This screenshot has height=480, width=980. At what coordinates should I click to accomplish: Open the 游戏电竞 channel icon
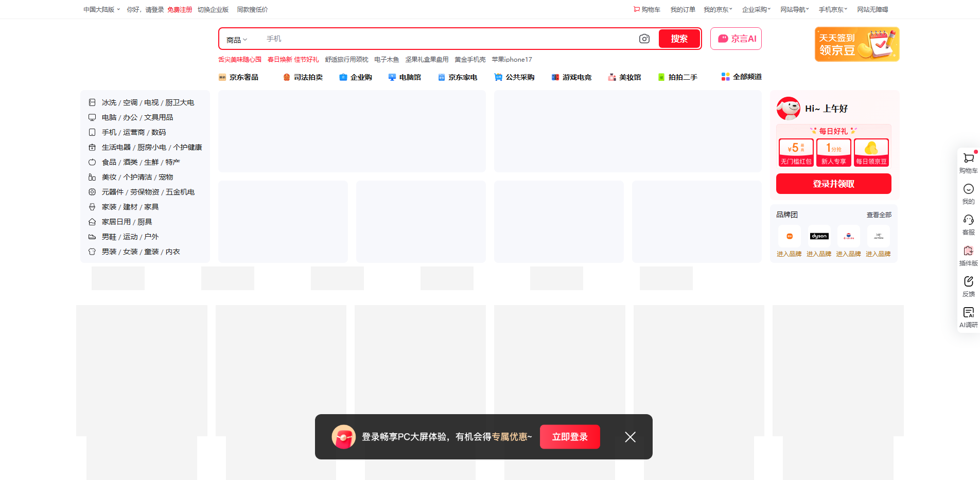(555, 77)
